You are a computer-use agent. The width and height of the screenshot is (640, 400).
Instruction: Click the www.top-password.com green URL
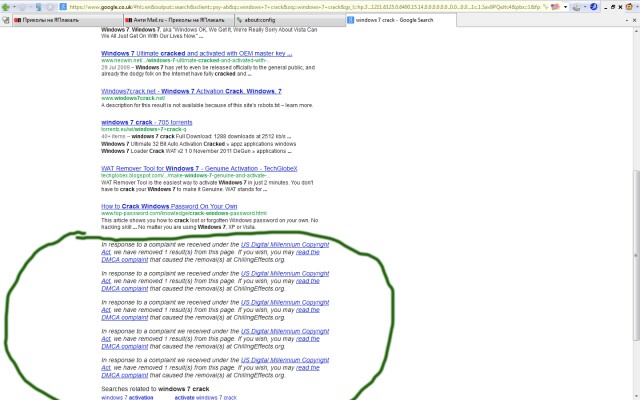tap(184, 213)
